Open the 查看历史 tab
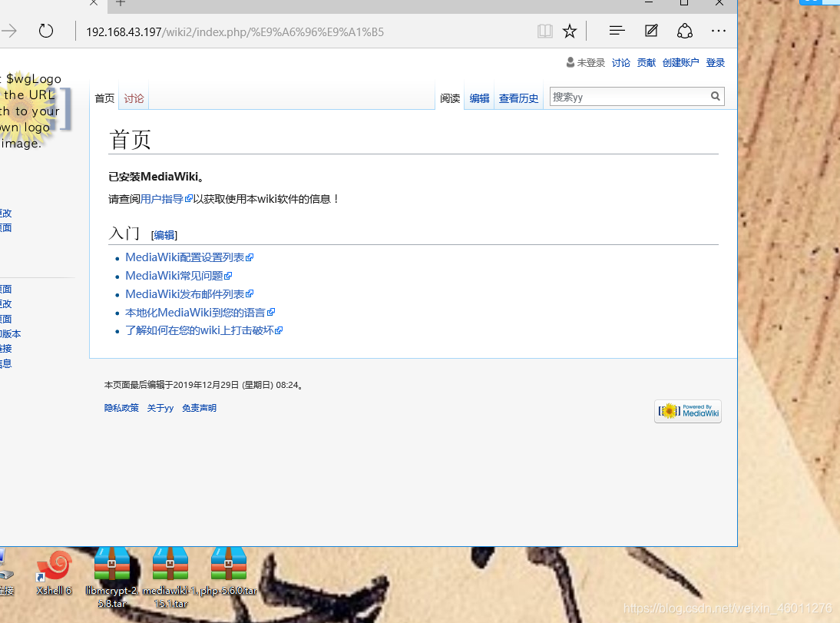840x623 pixels. tap(518, 98)
